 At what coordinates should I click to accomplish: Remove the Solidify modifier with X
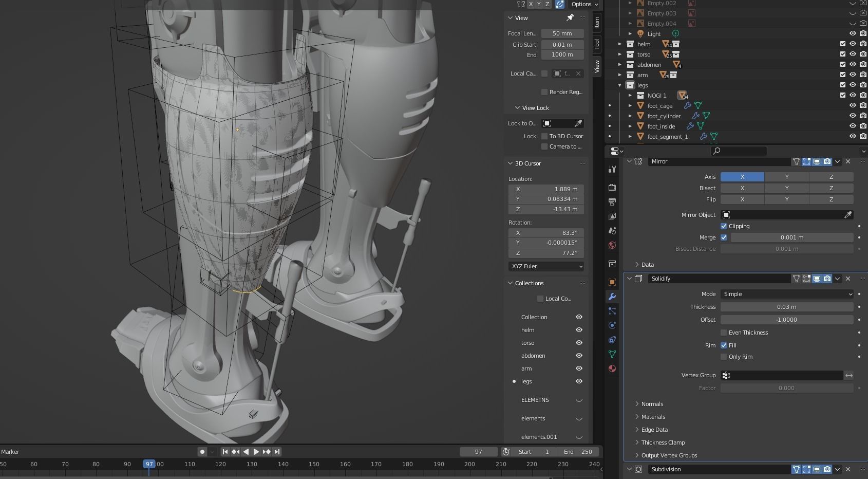848,279
